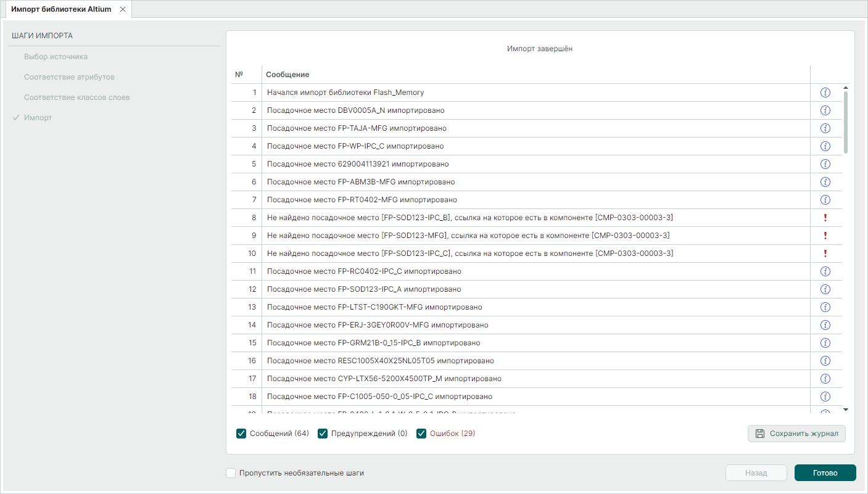Click error icon for FP-SOD123-IPC_C row

click(825, 253)
